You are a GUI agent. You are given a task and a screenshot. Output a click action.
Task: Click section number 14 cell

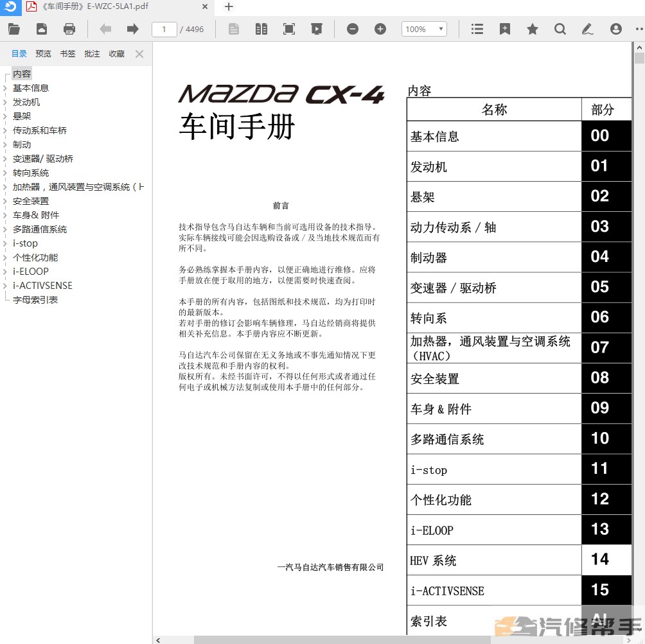[606, 560]
